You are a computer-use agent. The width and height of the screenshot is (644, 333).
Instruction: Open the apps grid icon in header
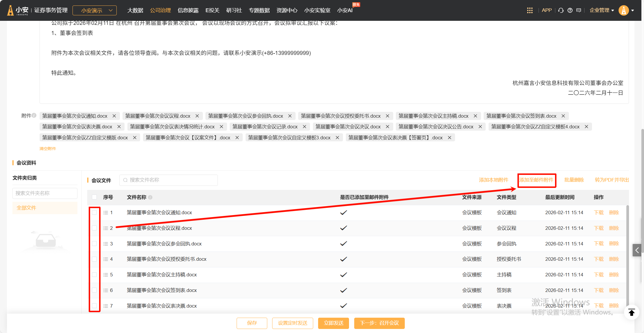pyautogui.click(x=530, y=10)
